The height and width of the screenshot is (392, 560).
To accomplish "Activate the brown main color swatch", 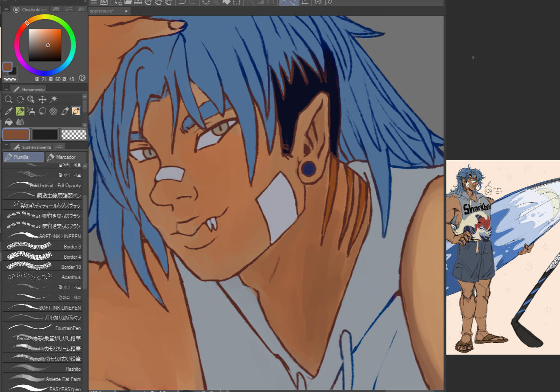I will (16, 135).
